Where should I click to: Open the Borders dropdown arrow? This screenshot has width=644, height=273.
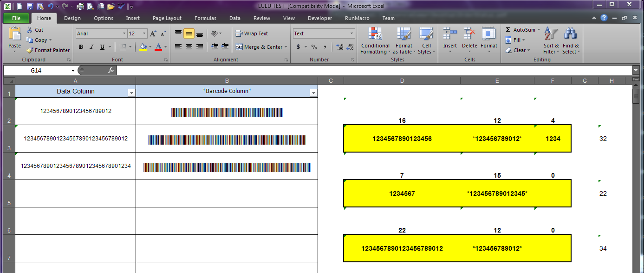(x=131, y=47)
